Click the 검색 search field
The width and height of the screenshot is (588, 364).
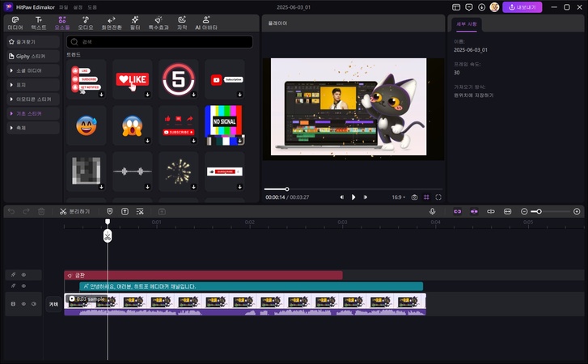[160, 41]
